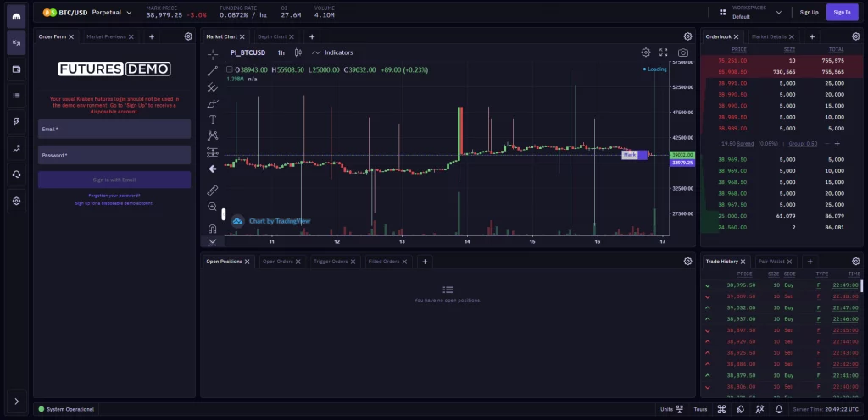Switch to the Open Orders tab
This screenshot has width=868, height=420.
[278, 262]
